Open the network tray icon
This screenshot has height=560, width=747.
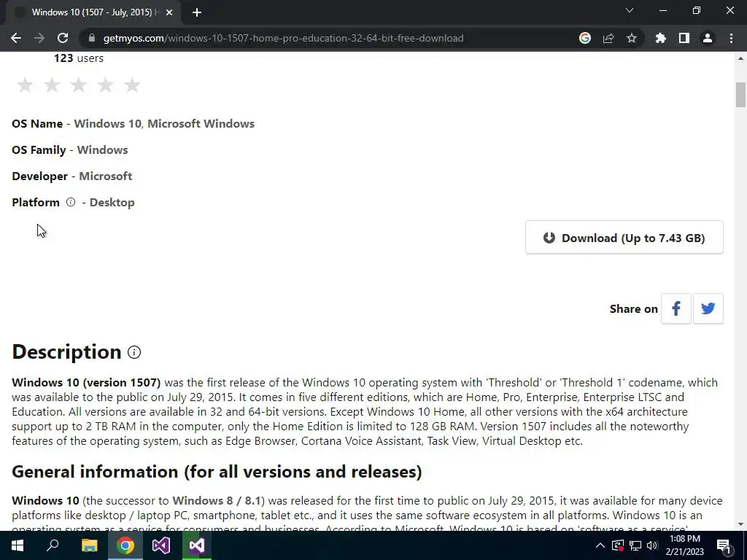click(635, 545)
